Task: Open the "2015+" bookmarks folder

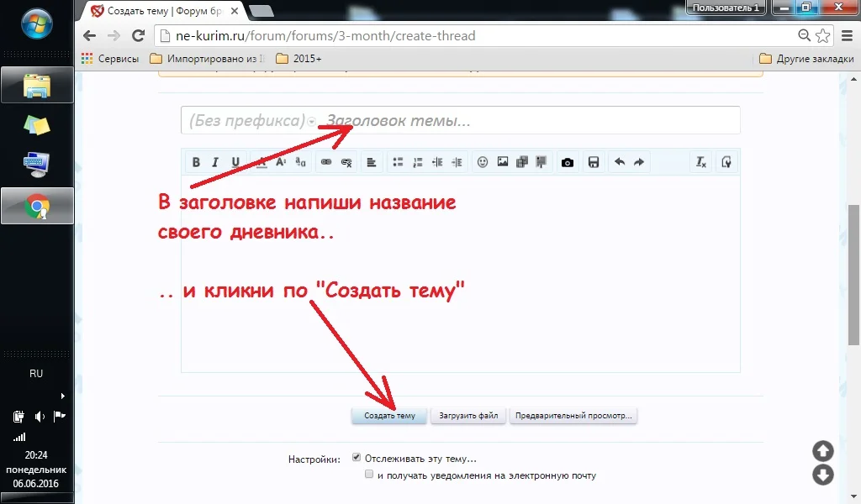Action: pyautogui.click(x=298, y=58)
